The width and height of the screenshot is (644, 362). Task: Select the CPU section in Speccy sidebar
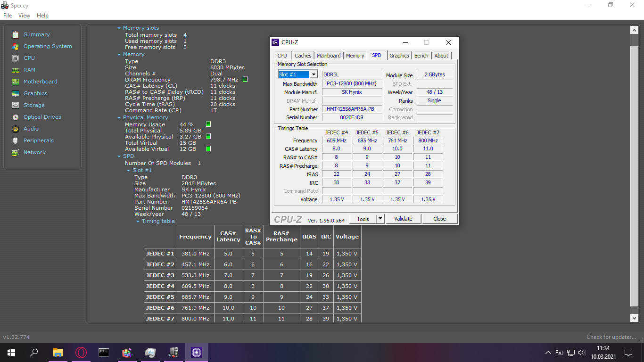(x=29, y=58)
